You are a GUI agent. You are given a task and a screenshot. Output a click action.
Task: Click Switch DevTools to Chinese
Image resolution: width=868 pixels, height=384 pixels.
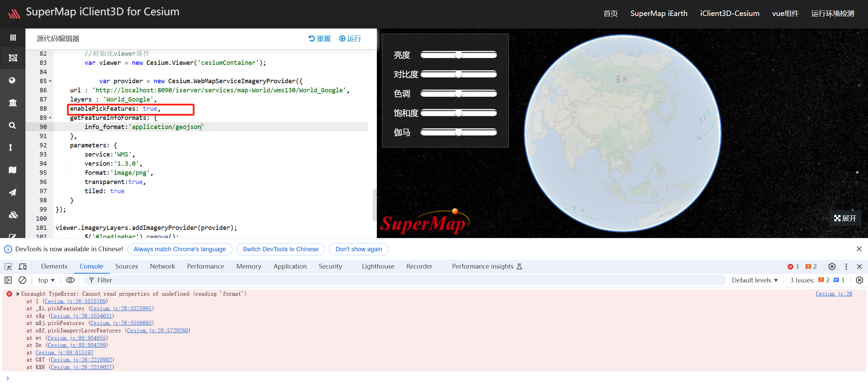280,249
